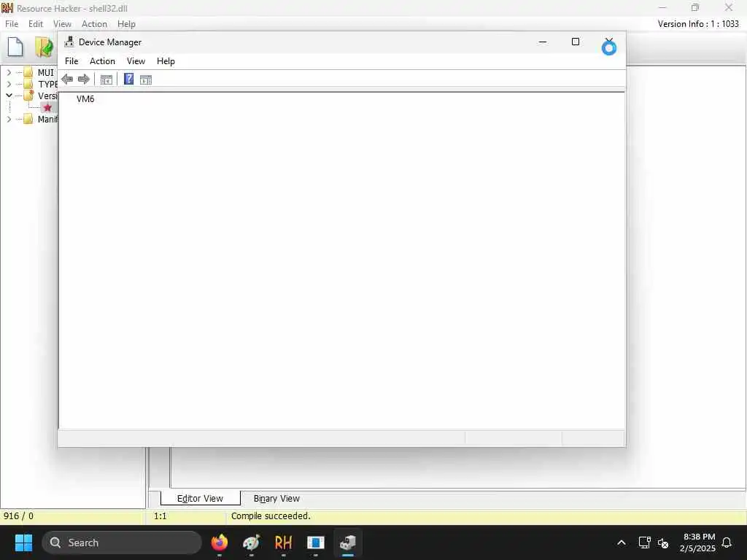Select the Manifest folder tree item
Viewport: 747px width, 560px height.
(x=47, y=119)
